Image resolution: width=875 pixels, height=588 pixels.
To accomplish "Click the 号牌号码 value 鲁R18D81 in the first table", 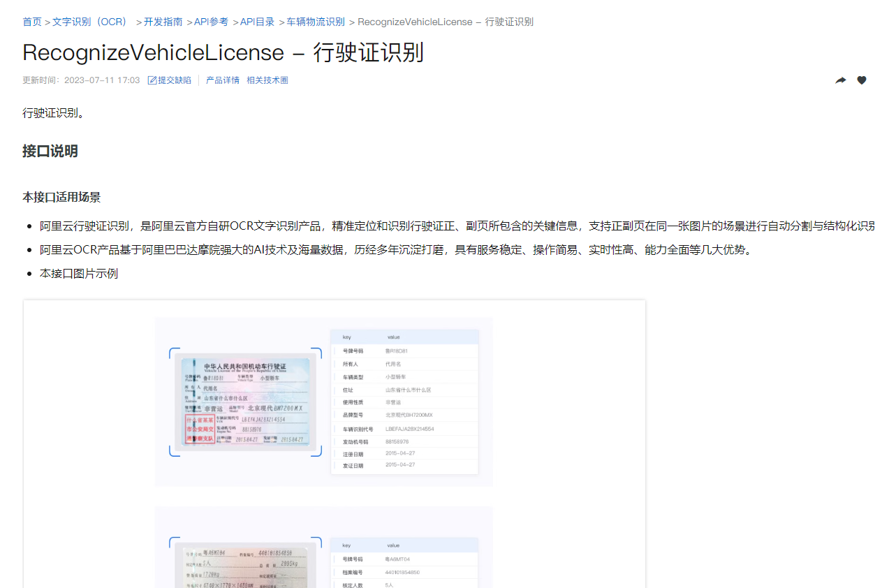I will point(397,351).
